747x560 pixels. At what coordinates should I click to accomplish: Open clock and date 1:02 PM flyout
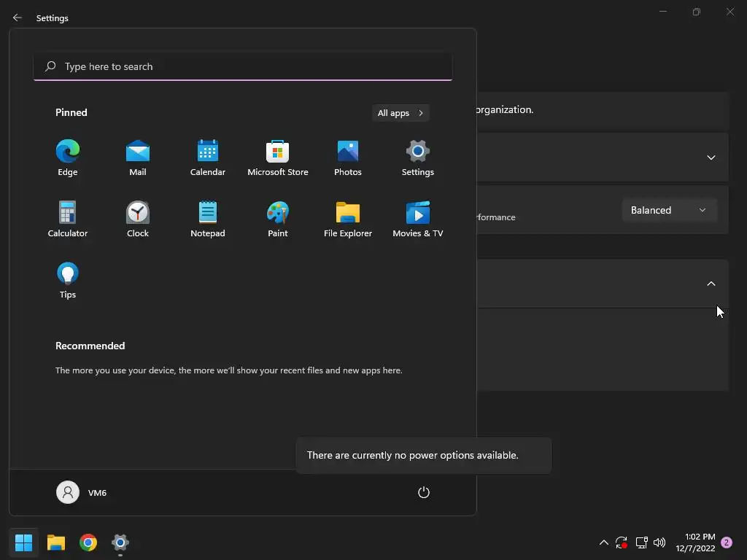pyautogui.click(x=695, y=542)
